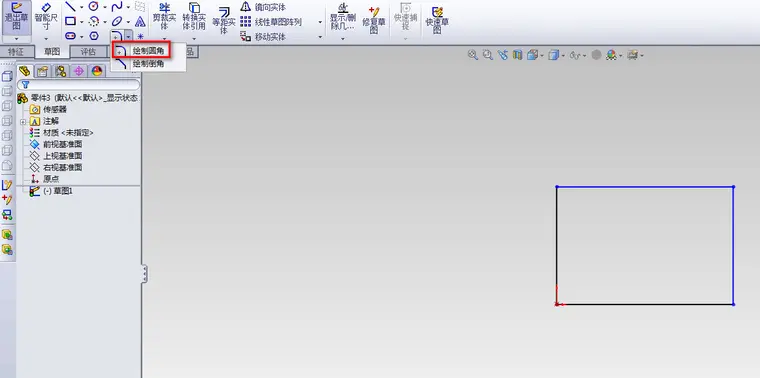Open the Rectangle tool dropdown arrow
This screenshot has width=760, height=378.
click(x=81, y=22)
